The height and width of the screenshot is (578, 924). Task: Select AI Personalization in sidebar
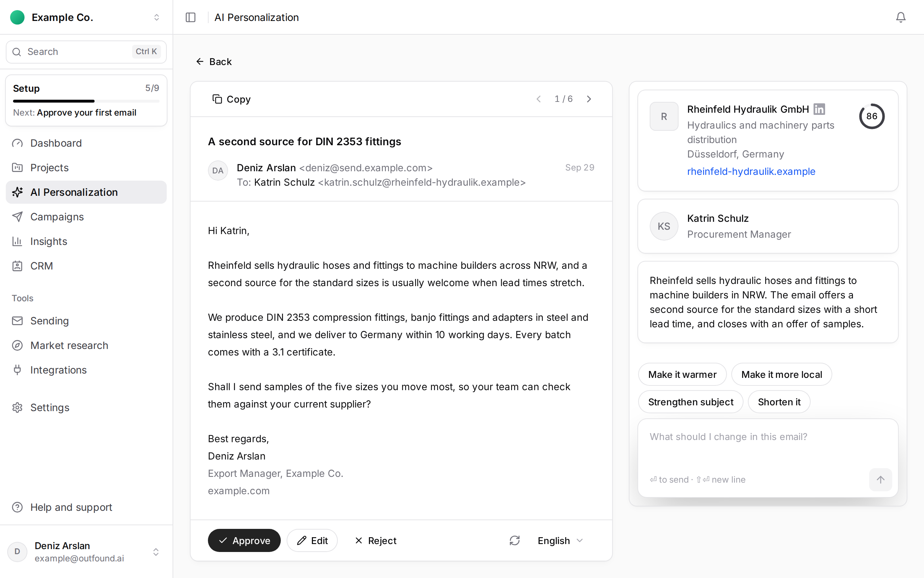coord(86,192)
